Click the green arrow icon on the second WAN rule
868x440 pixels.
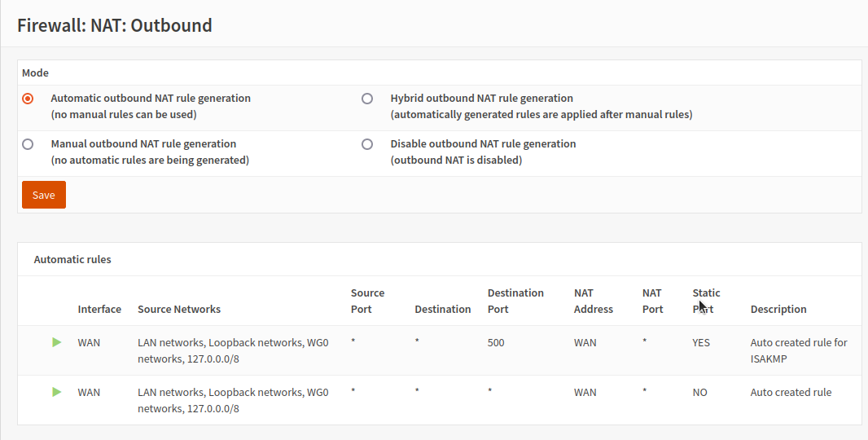(x=56, y=393)
